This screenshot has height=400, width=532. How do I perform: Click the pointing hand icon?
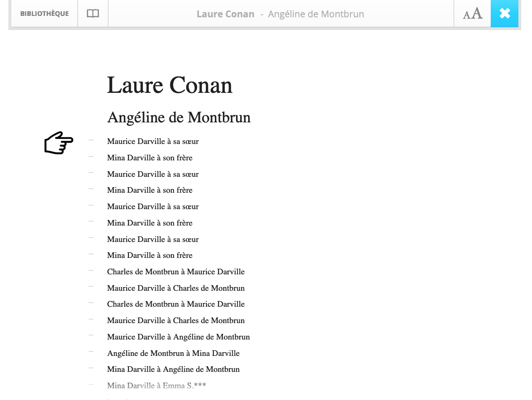coord(59,143)
